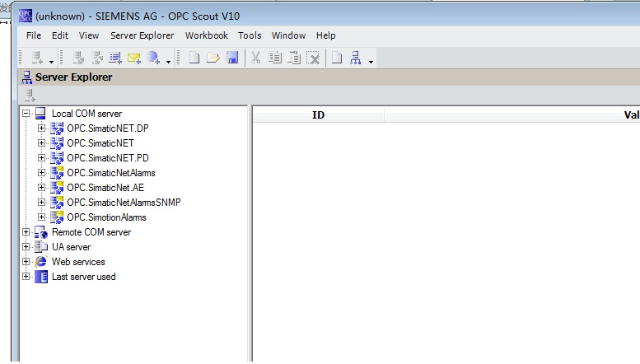Select OPC.SimaticNetAlarmsSNMP server entry
The image size is (640, 364).
pos(124,202)
